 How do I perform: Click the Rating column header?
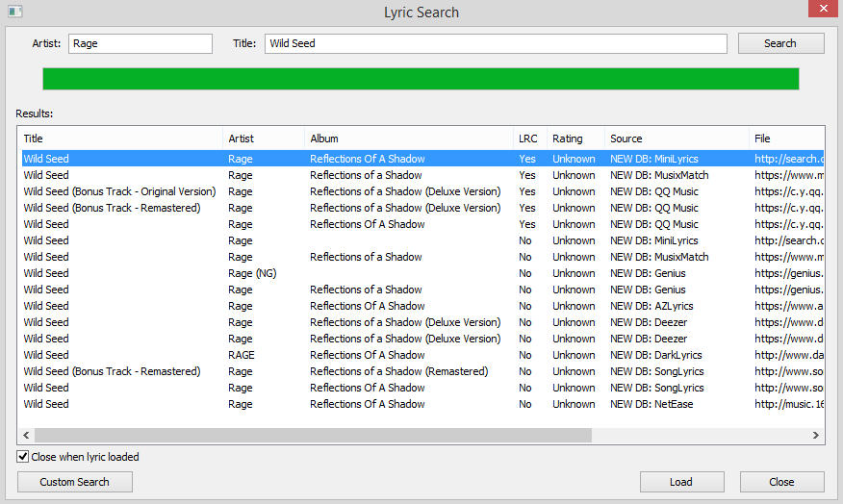575,139
